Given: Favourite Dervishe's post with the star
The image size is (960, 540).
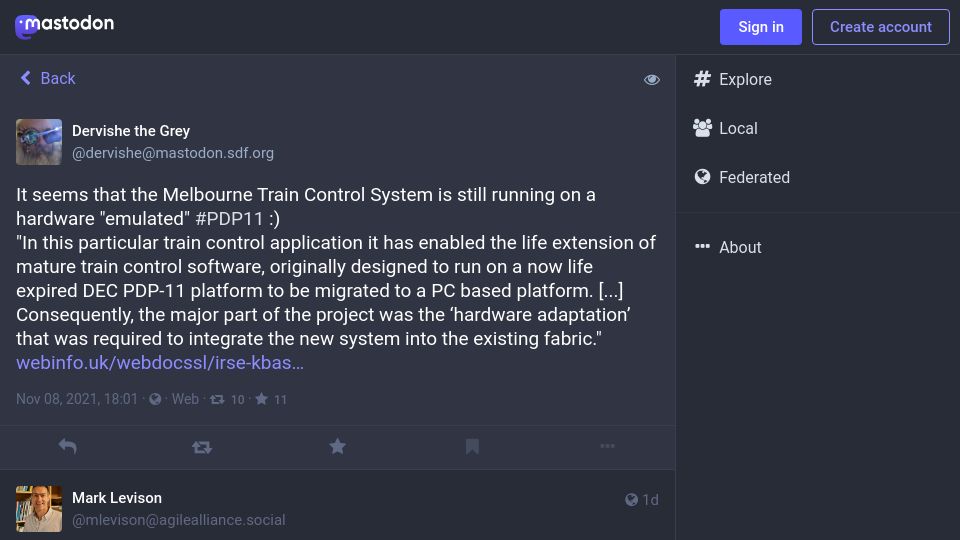Looking at the screenshot, I should coord(337,446).
